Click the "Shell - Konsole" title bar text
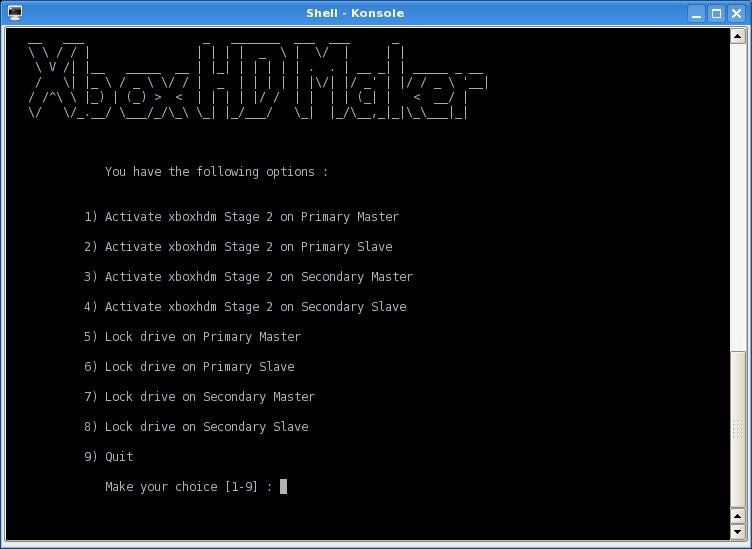Viewport: 752px width, 549px height. coord(355,13)
